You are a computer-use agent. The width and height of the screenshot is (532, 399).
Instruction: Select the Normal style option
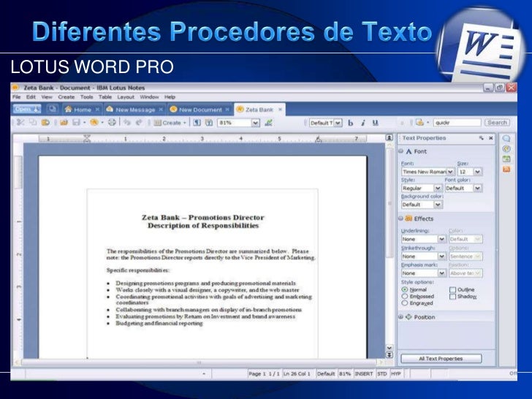click(404, 289)
